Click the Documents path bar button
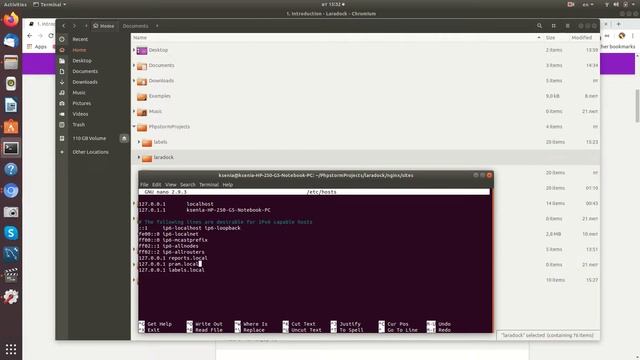The width and height of the screenshot is (640, 360). pos(136,26)
